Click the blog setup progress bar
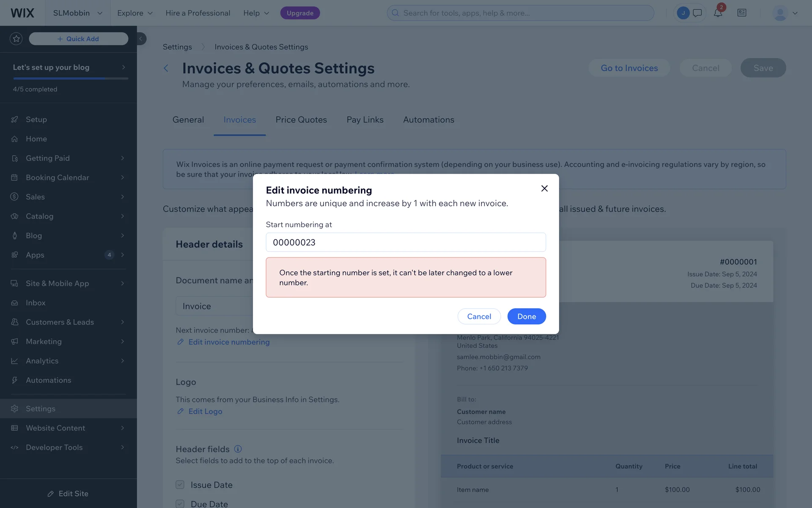812x508 pixels. pyautogui.click(x=71, y=78)
